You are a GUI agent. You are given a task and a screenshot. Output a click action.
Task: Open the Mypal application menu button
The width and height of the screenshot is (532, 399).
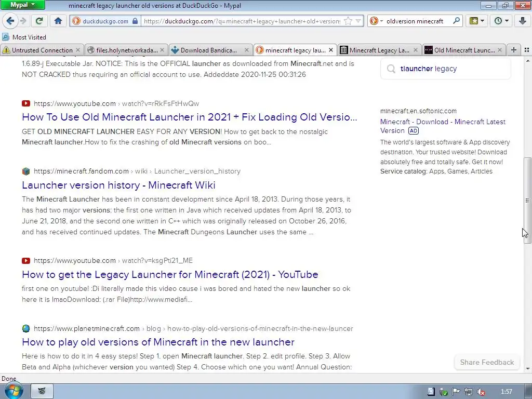pyautogui.click(x=22, y=5)
